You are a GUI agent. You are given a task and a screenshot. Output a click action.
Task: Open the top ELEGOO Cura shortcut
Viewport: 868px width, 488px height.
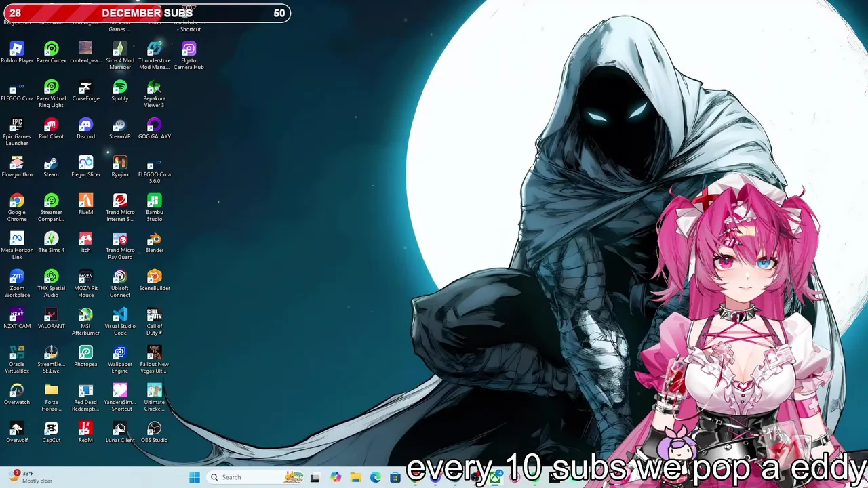coord(17,90)
